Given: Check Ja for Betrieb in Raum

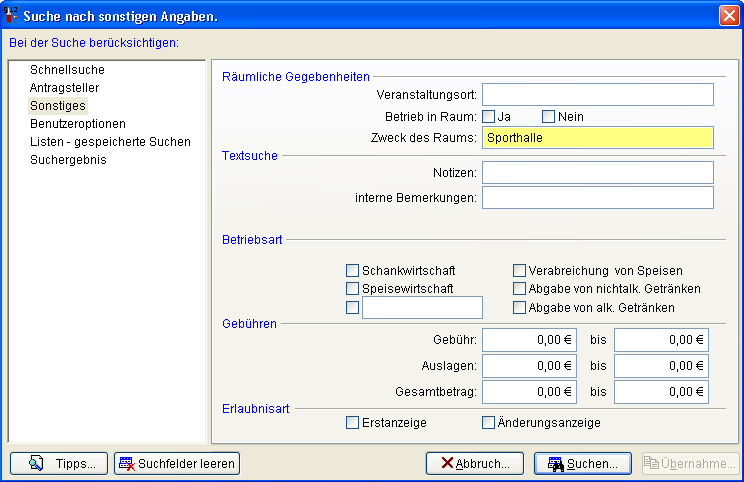Looking at the screenshot, I should point(489,116).
